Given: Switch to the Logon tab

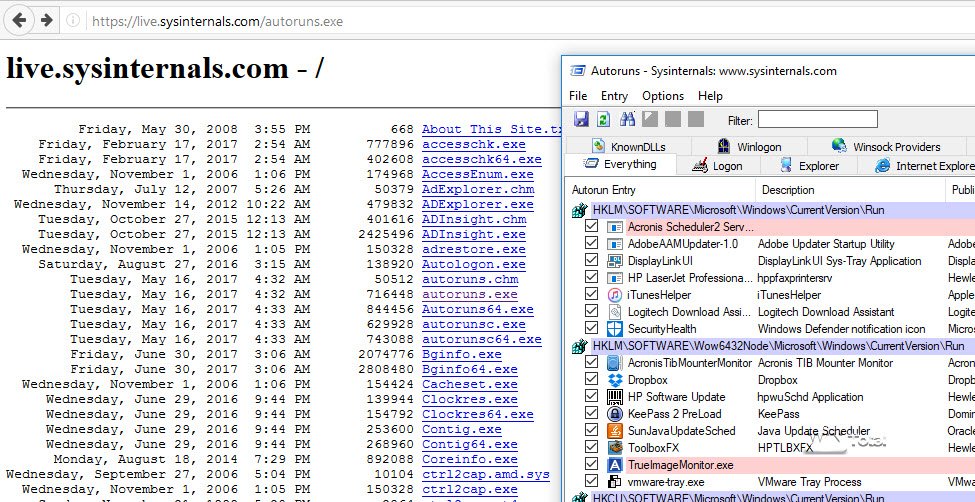Looking at the screenshot, I should pos(716,166).
